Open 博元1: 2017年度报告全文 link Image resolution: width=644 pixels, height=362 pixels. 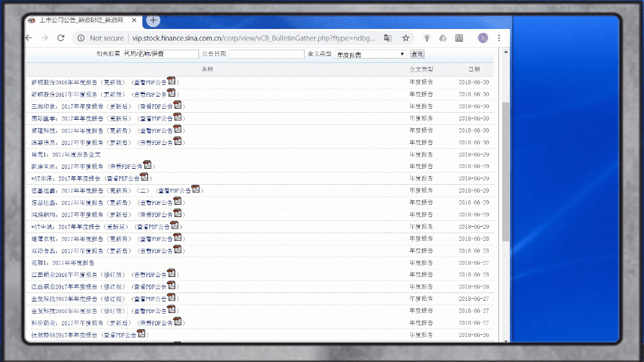[x=66, y=155]
